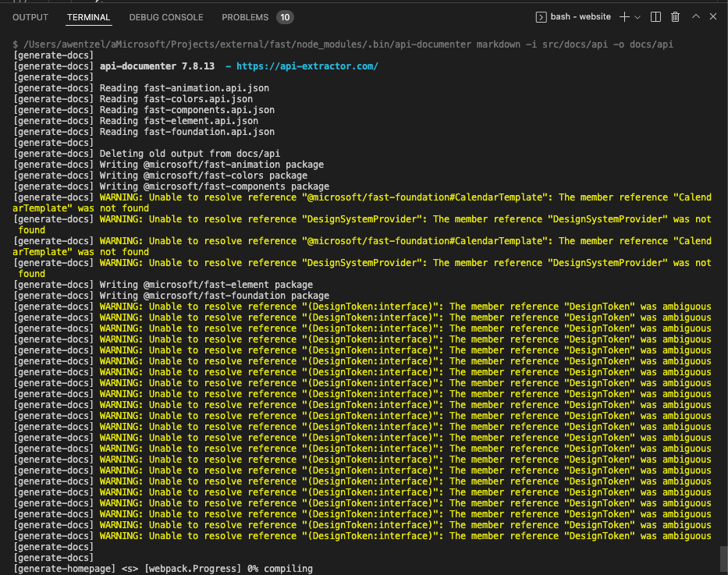Maximize the panel with the chevron-up icon

point(696,16)
